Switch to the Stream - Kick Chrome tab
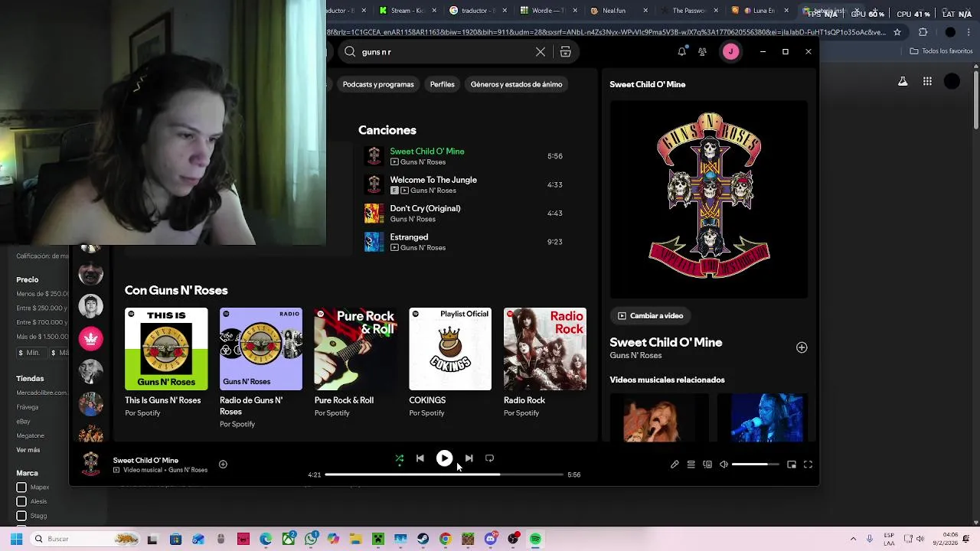 pyautogui.click(x=408, y=11)
